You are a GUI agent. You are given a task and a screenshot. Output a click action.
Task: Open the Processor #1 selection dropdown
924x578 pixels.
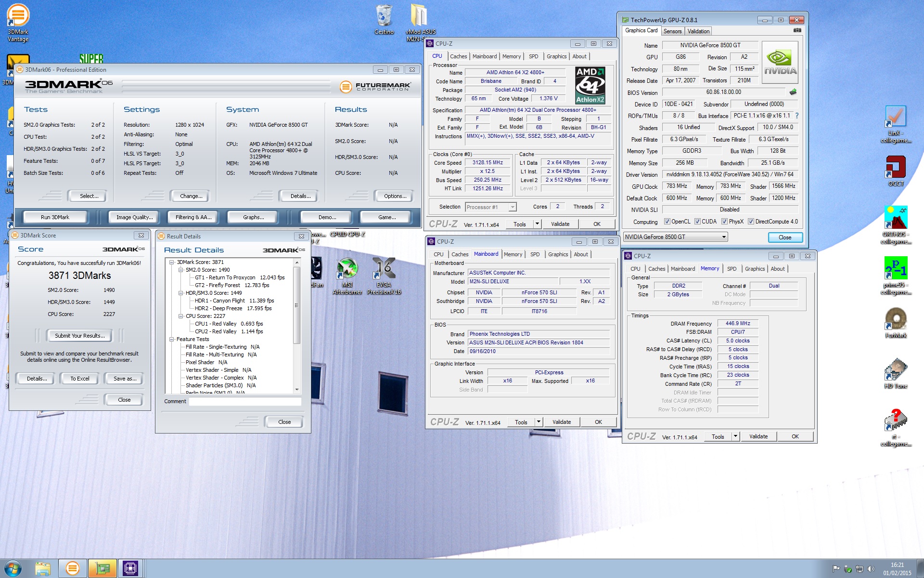[x=491, y=207]
